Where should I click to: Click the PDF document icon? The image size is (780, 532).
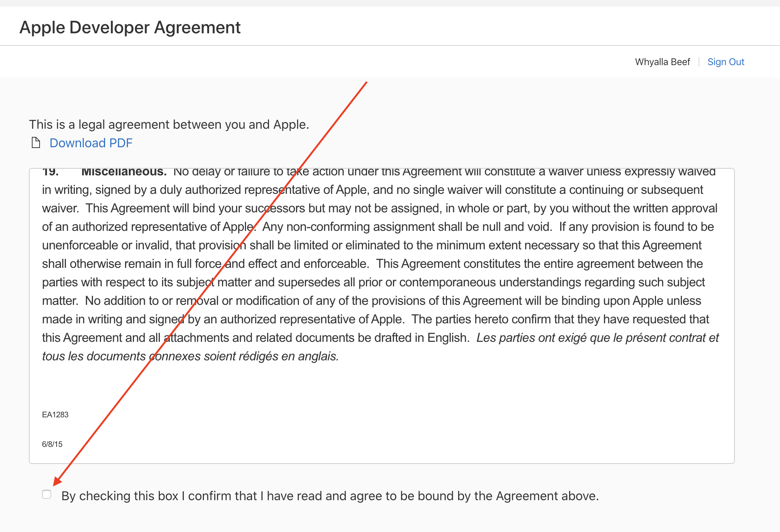(x=36, y=142)
